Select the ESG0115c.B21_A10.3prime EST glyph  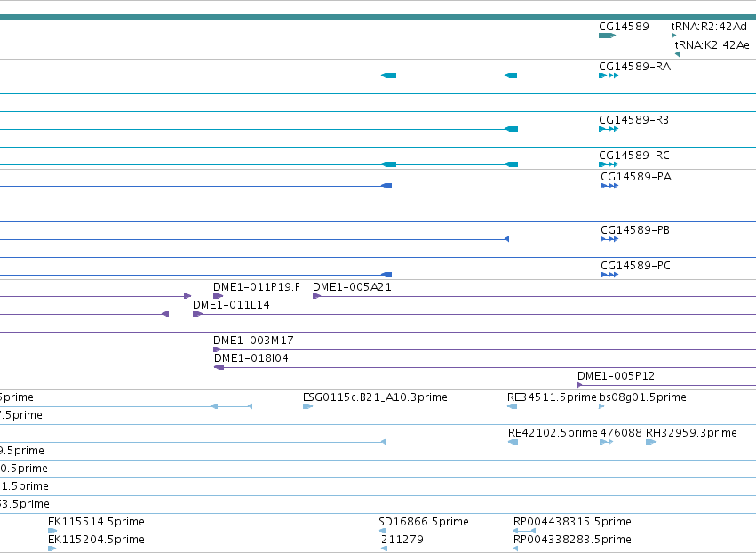pos(307,406)
